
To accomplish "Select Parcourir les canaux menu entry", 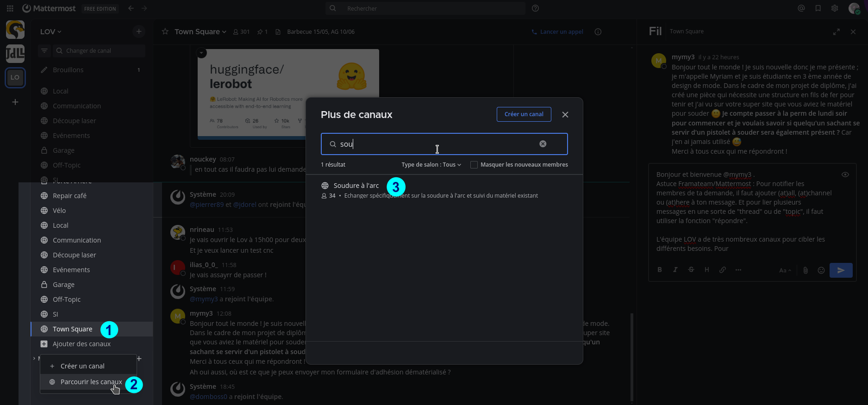I will click(x=91, y=382).
